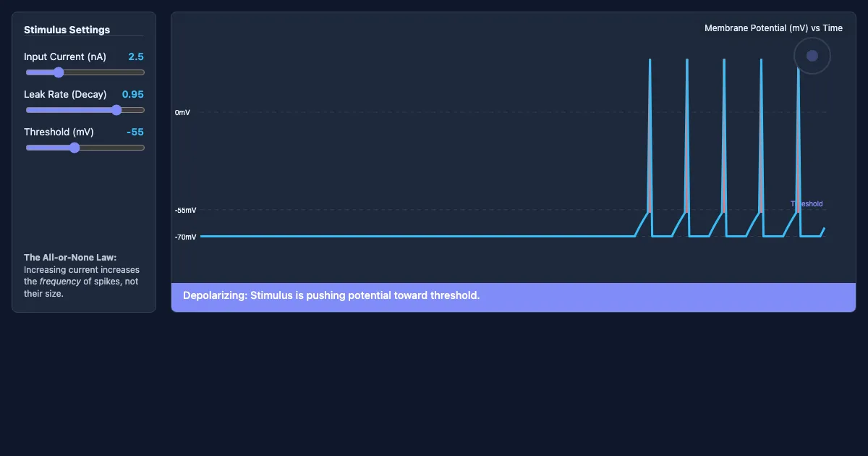Click the Stimulus Settings heading
868x456 pixels.
67,30
